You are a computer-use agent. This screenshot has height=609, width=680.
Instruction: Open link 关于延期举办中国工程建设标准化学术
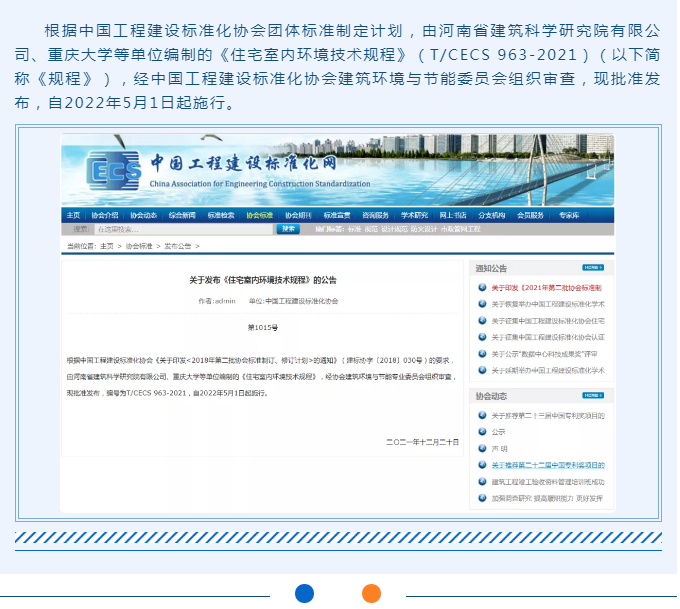[548, 370]
